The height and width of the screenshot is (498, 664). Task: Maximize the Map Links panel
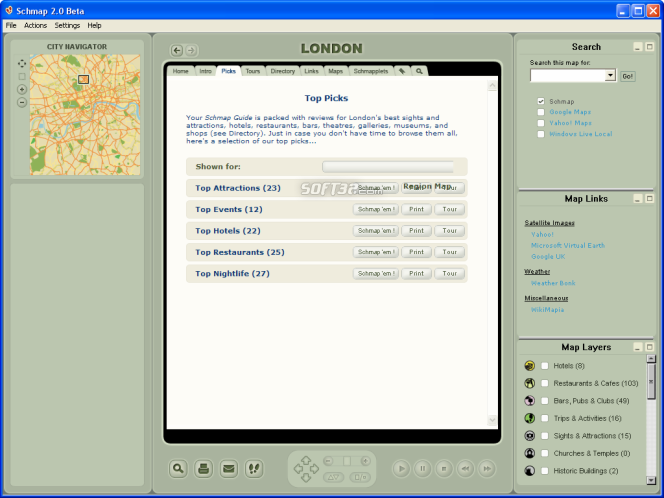coord(650,199)
